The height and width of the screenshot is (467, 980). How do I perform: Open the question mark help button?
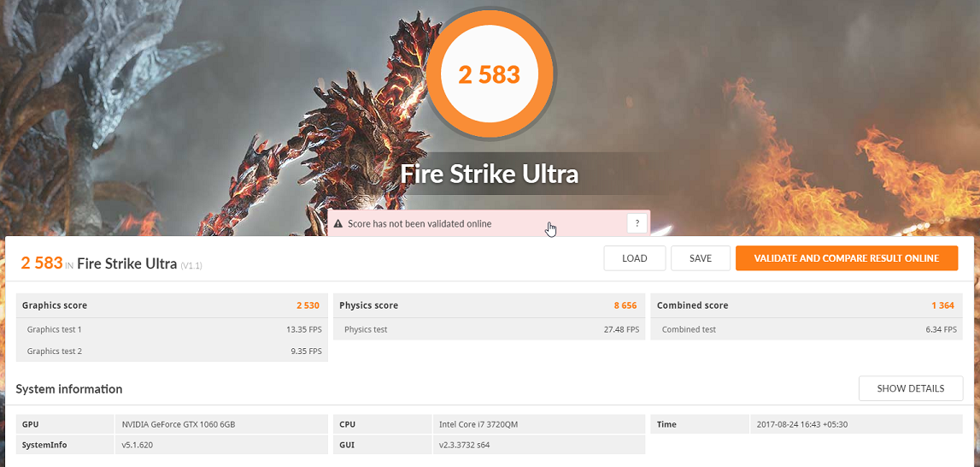(x=637, y=223)
